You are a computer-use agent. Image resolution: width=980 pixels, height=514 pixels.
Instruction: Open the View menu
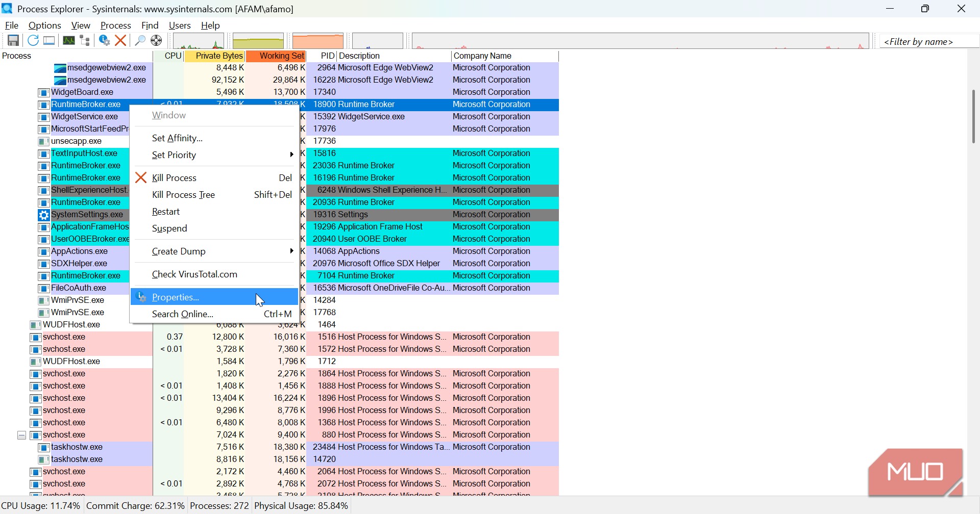[x=81, y=25]
